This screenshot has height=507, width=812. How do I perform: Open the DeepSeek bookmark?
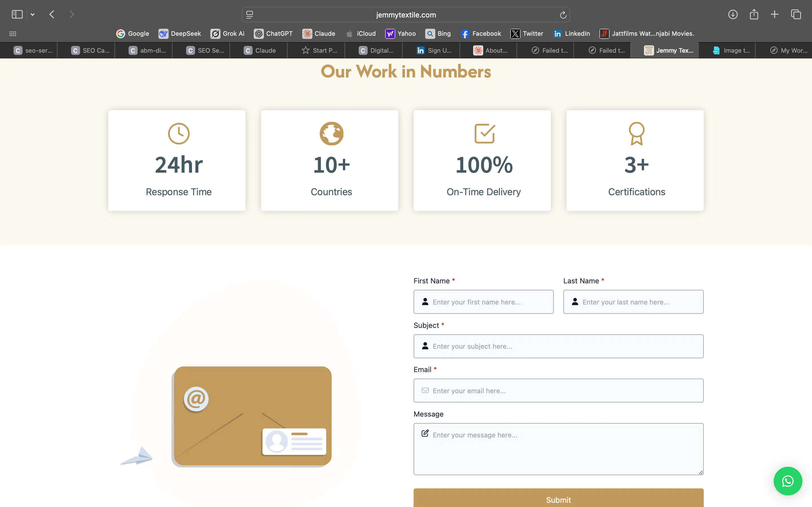180,34
